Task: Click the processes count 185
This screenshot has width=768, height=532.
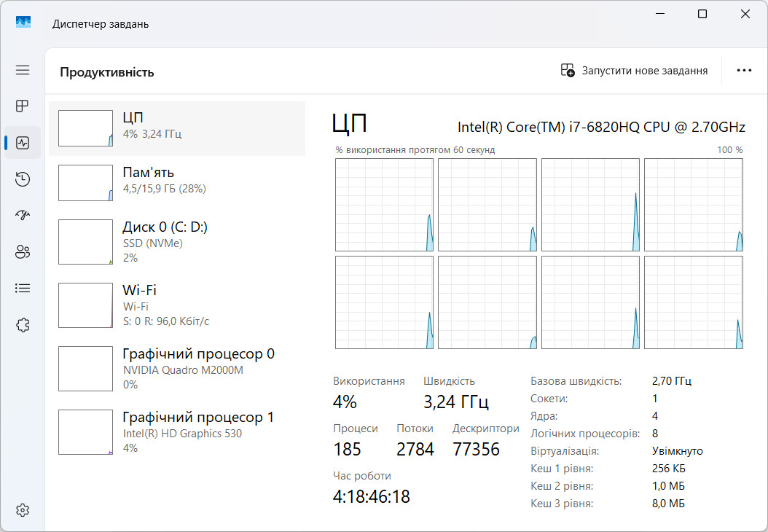Action: click(348, 449)
